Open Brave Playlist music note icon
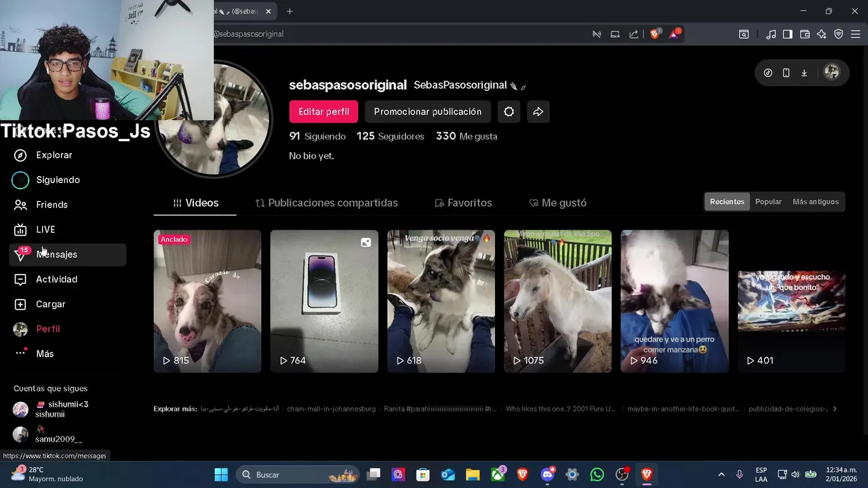 point(771,34)
